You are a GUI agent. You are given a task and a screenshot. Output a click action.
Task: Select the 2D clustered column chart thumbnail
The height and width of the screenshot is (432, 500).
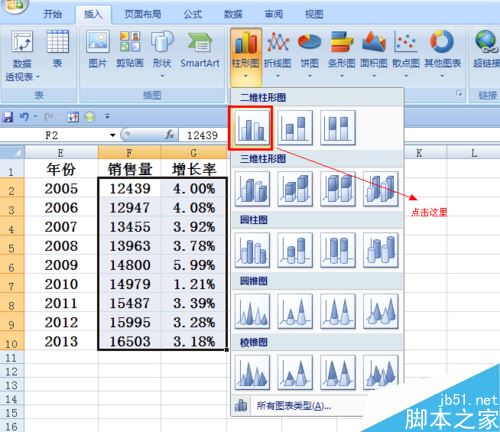coord(252,128)
